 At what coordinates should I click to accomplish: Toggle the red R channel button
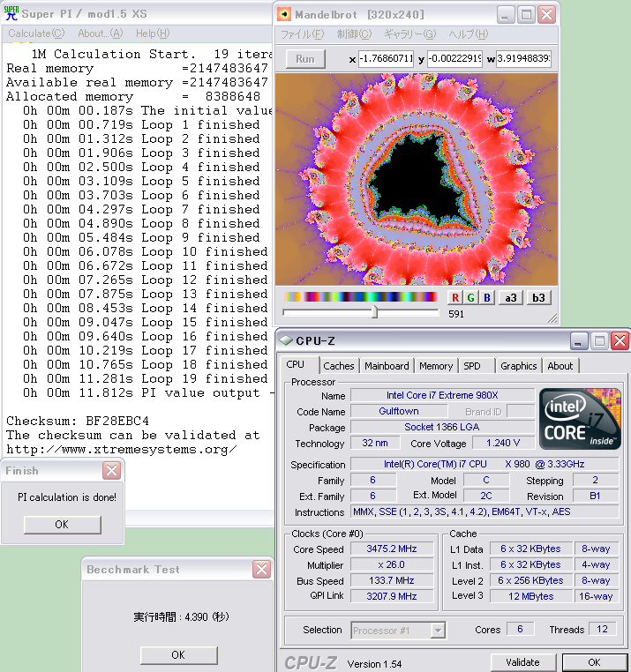click(455, 297)
